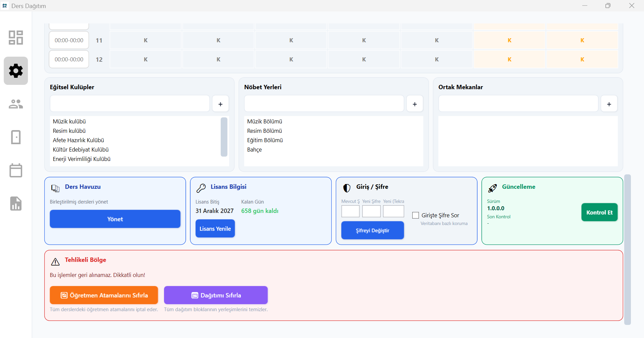
Task: Click Öğretmen Atamalarını Sıfırla button
Action: 104,295
